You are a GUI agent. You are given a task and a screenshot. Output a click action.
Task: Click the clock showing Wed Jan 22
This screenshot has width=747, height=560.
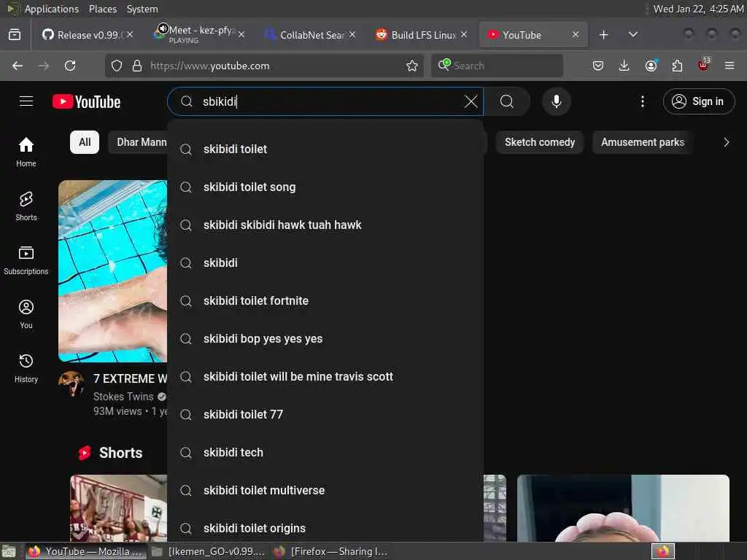tap(698, 9)
